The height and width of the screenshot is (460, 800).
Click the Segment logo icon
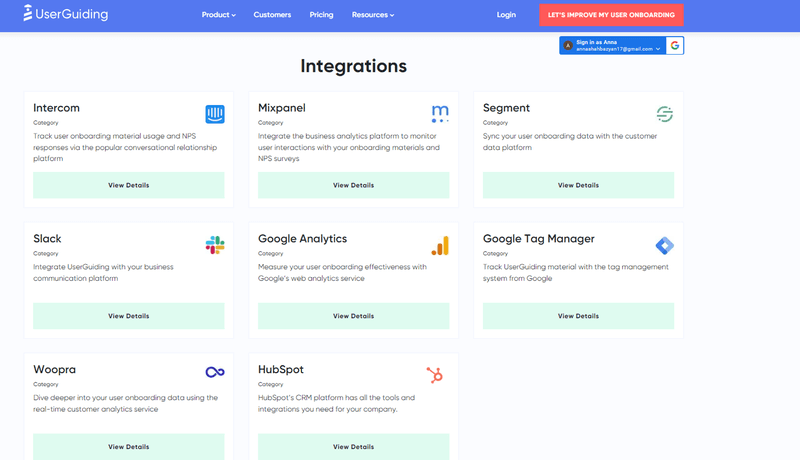click(664, 114)
